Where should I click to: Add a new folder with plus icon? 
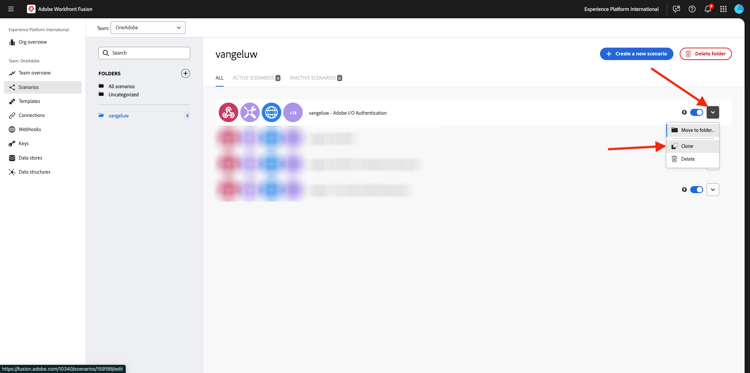pyautogui.click(x=186, y=73)
